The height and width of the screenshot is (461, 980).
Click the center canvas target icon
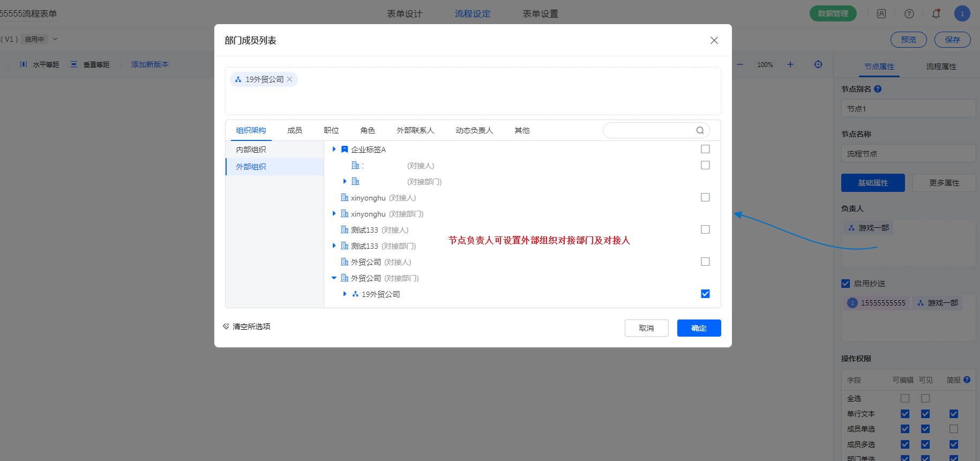pos(818,64)
